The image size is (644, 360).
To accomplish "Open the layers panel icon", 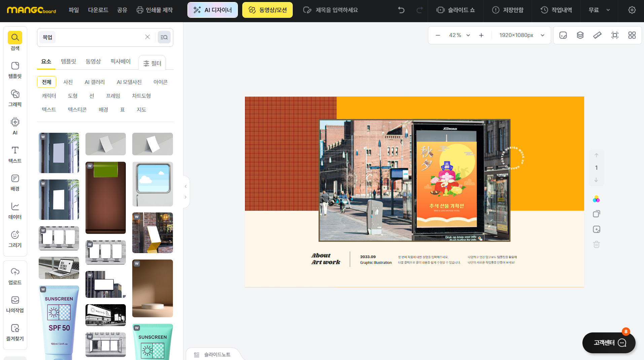I will click(x=580, y=35).
